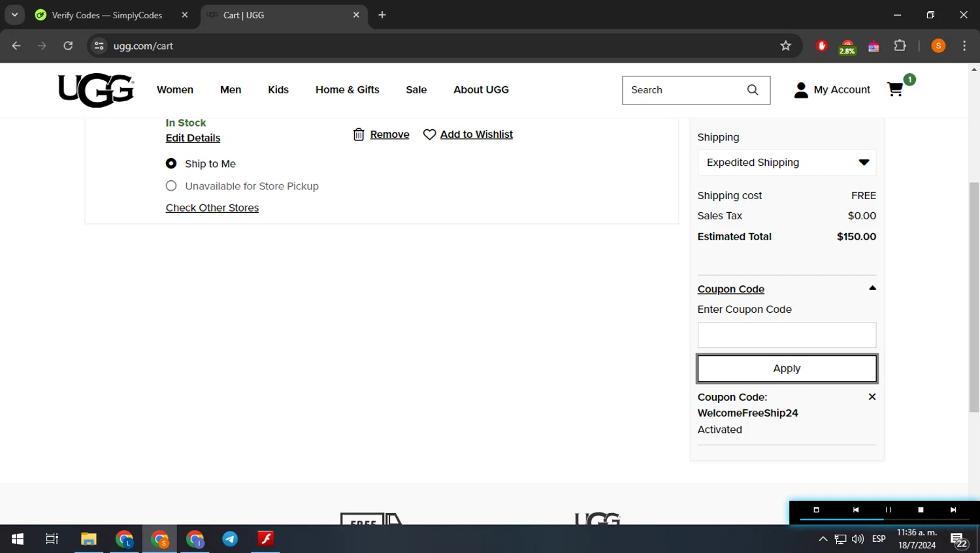
Task: Select Unavailable for Store Pickup radio
Action: [171, 185]
